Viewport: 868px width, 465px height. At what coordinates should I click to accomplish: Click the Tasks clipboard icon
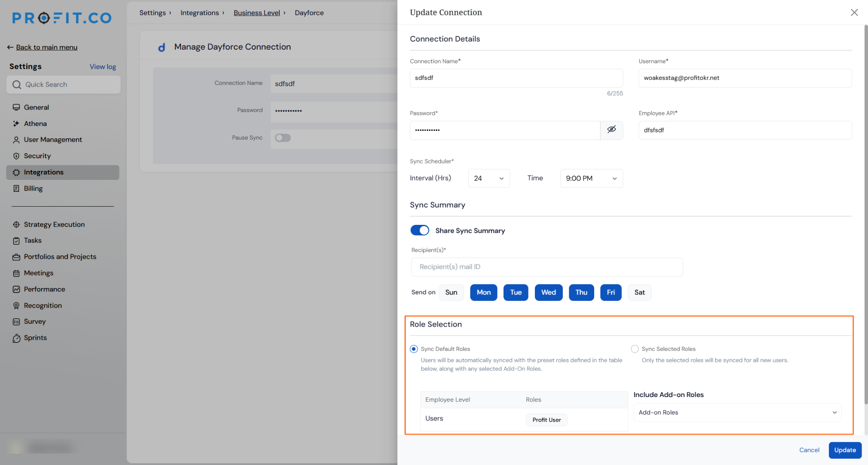16,241
